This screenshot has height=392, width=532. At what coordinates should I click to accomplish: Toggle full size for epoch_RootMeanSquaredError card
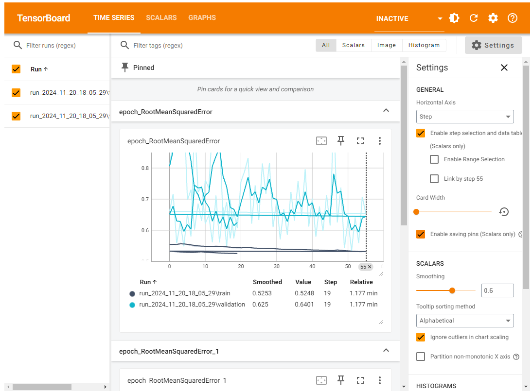pos(360,141)
